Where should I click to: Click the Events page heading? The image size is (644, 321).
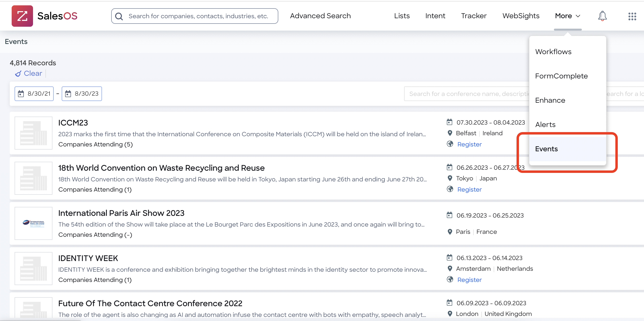16,42
